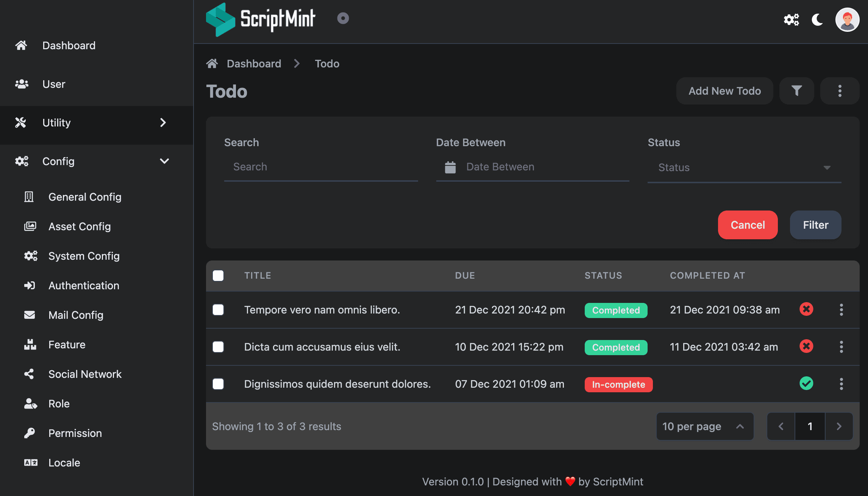
Task: Check the select-all checkbox in table header
Action: [x=218, y=276]
